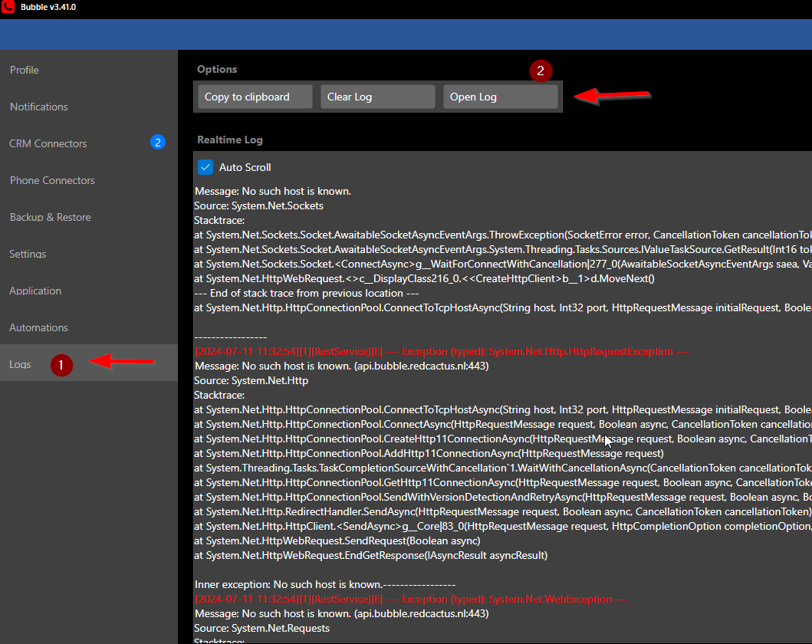Viewport: 812px width, 644px height.
Task: Select the Application sidebar item
Action: click(35, 291)
